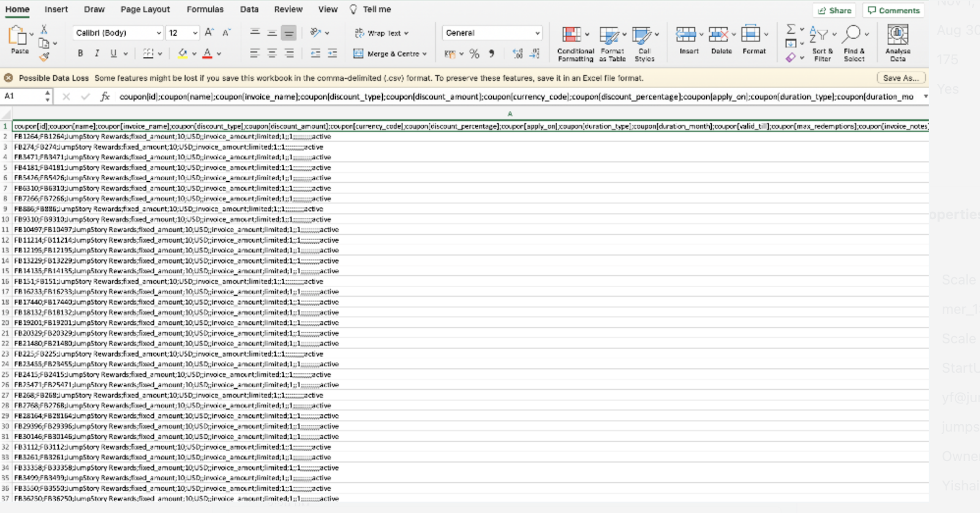
Task: Click the Format Painter brush icon
Action: click(44, 57)
